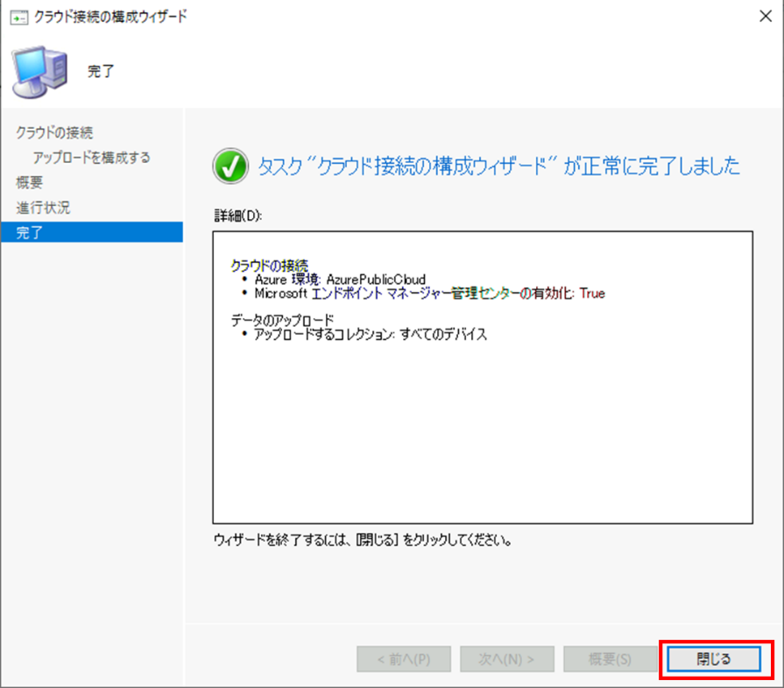
Task: Select 概要 step in sidebar
Action: [30, 182]
